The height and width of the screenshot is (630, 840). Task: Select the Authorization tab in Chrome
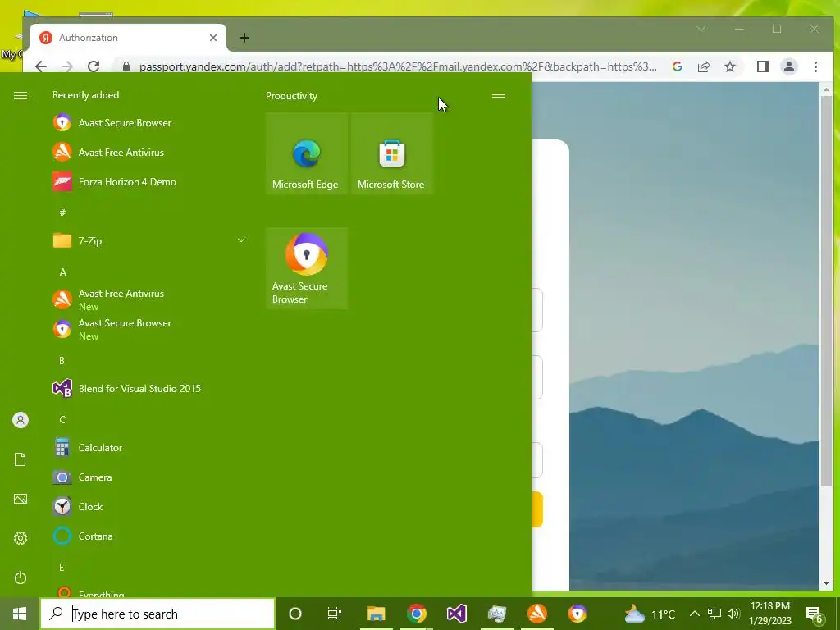(127, 38)
